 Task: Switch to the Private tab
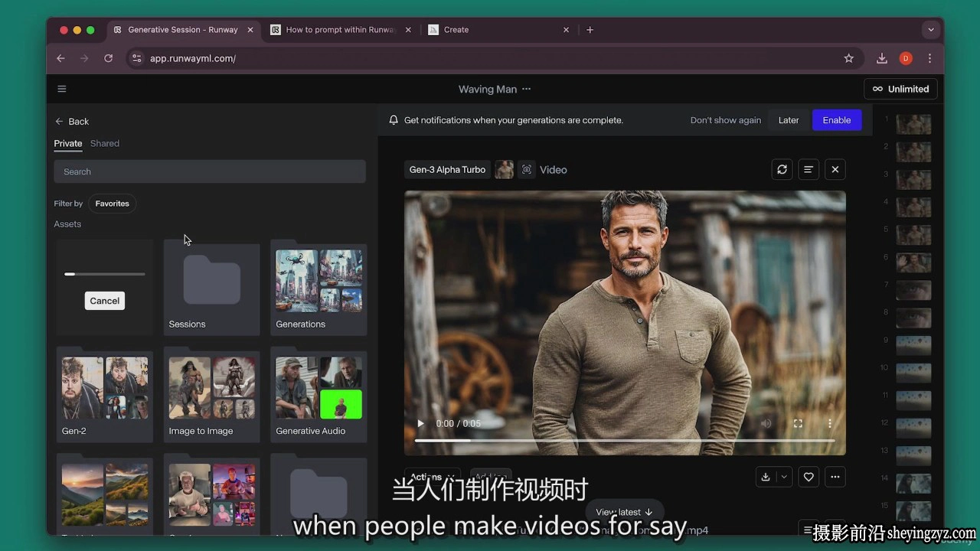coord(68,143)
